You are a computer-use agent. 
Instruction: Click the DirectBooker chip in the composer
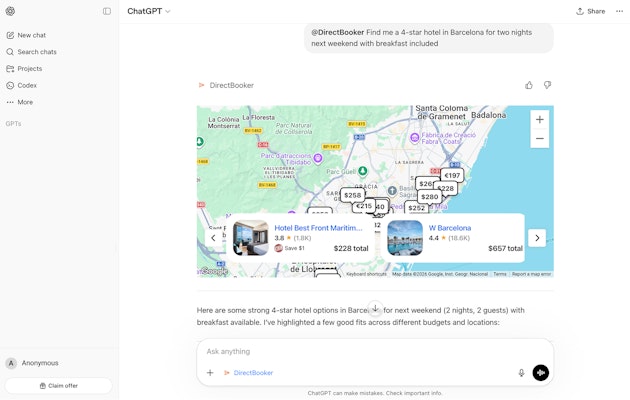[x=248, y=373]
